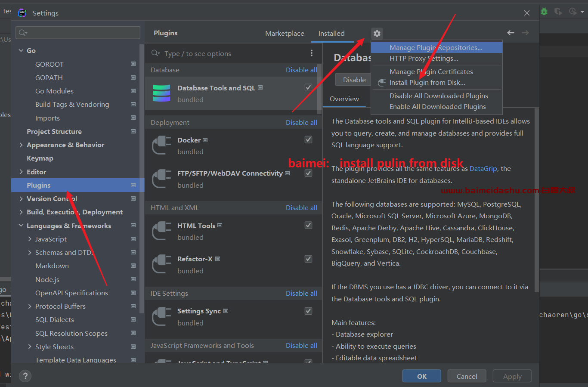Viewport: 588px width, 387px height.
Task: Close the Settings dialog
Action: [x=527, y=13]
